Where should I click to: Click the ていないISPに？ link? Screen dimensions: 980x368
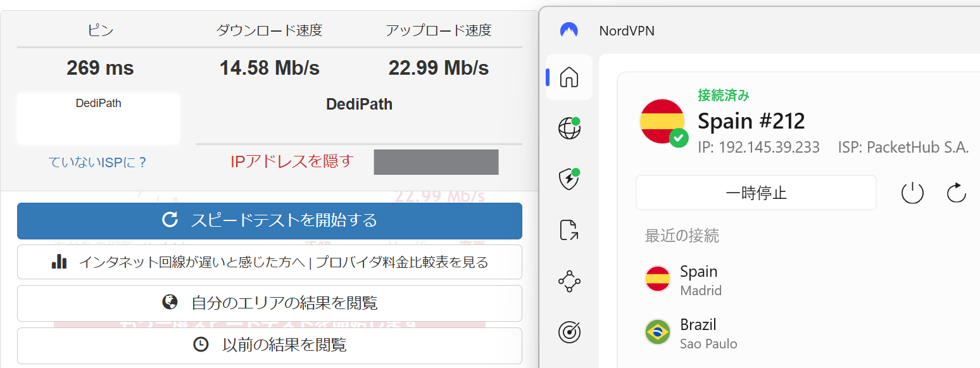[98, 162]
